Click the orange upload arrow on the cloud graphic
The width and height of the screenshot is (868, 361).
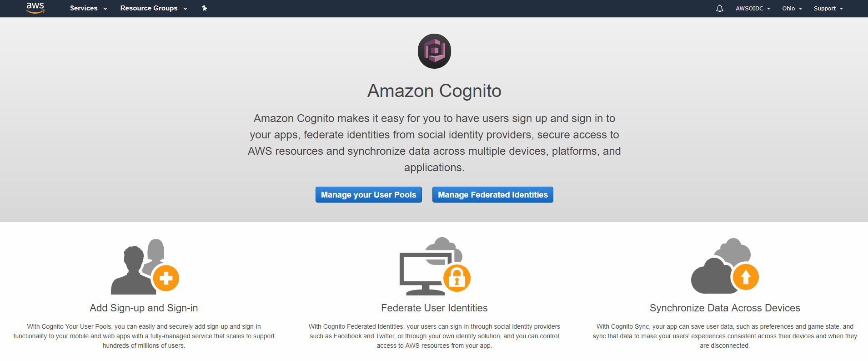click(745, 277)
